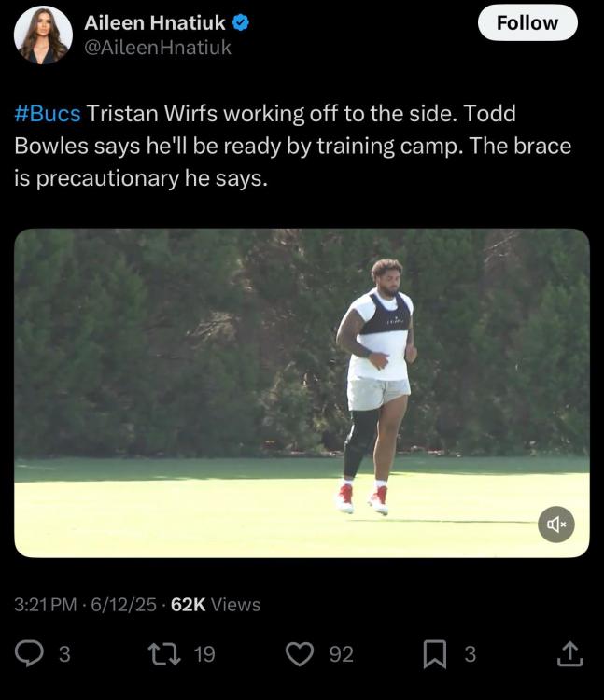This screenshot has width=604, height=700.
Task: Click the reply speech bubble icon
Action: 30,654
